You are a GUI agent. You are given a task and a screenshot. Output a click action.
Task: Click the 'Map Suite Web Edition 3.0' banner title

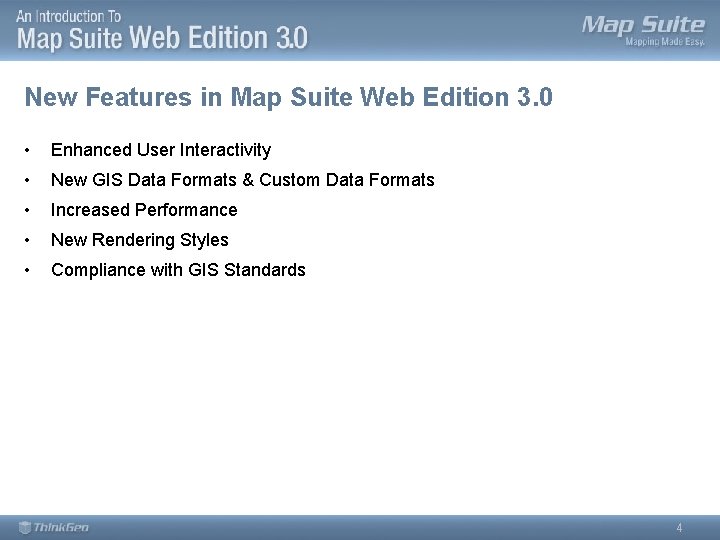pos(162,38)
